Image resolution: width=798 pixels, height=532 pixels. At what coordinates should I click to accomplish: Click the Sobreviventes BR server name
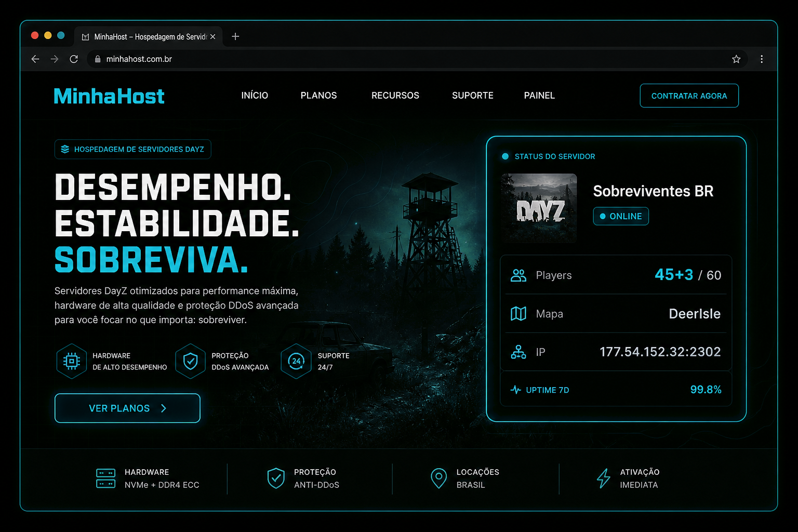pyautogui.click(x=653, y=191)
